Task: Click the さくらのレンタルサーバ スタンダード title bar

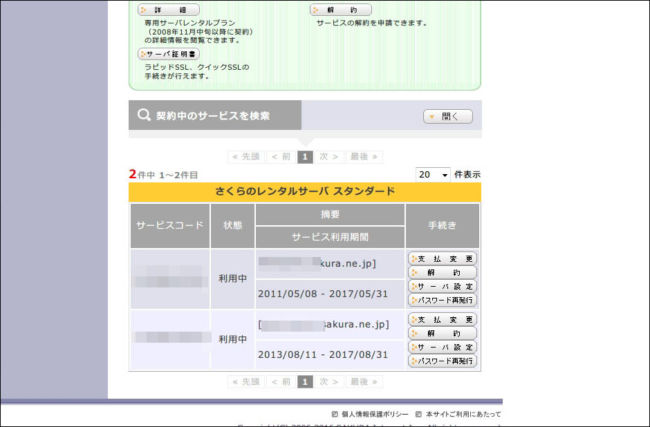Action: click(x=305, y=192)
